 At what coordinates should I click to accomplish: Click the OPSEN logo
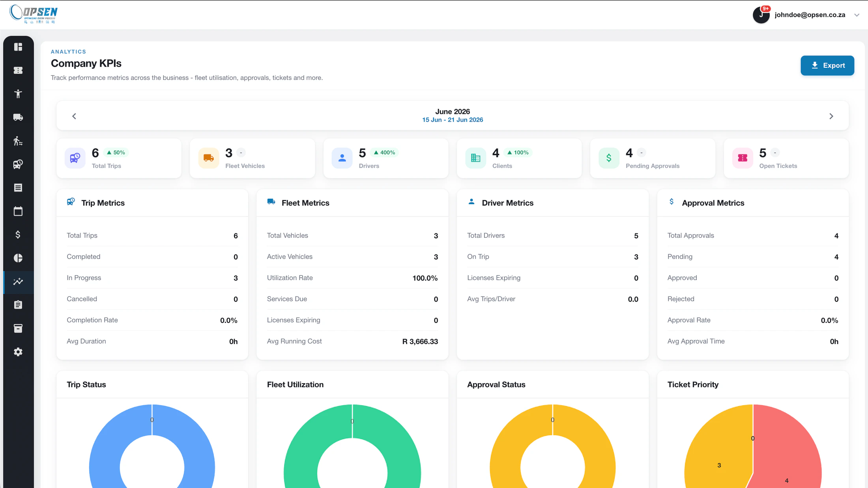click(x=34, y=14)
